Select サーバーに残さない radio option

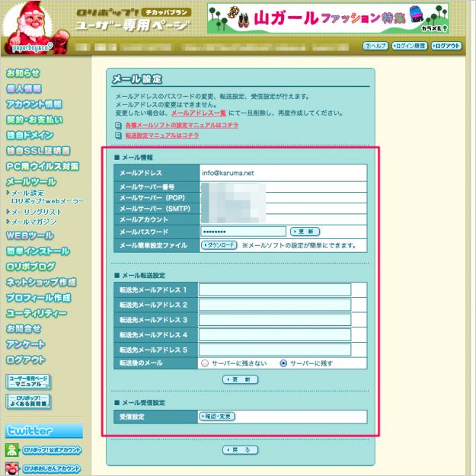(205, 363)
